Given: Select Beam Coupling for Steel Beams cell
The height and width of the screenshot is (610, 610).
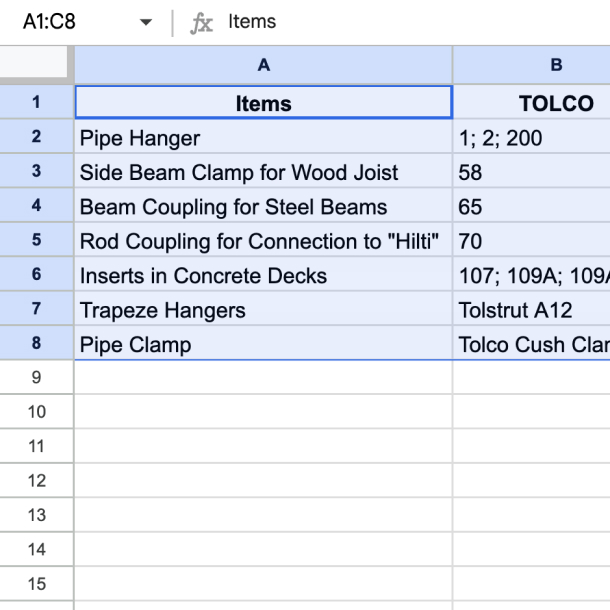Looking at the screenshot, I should tap(263, 207).
